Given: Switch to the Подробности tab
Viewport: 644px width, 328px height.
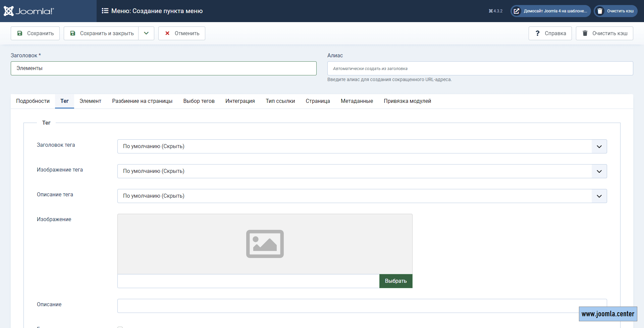Looking at the screenshot, I should (x=33, y=101).
